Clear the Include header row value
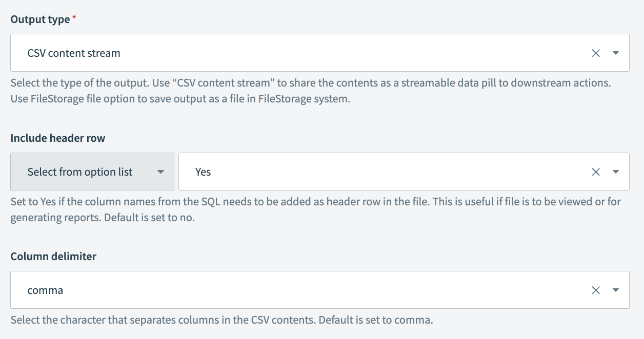This screenshot has width=644, height=339. coord(596,172)
